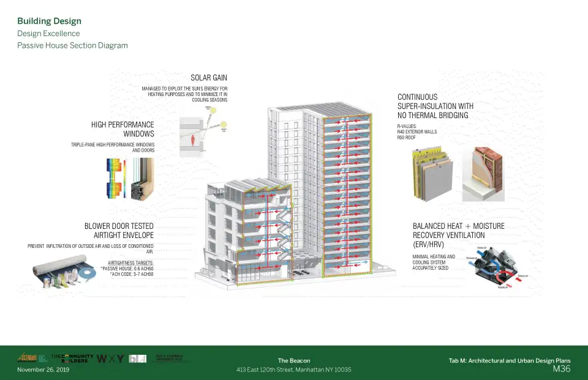Click the "HIGH PERFORMANCE WINDOWS" heading
Image resolution: width=588 pixels, height=380 pixels.
pyautogui.click(x=123, y=129)
